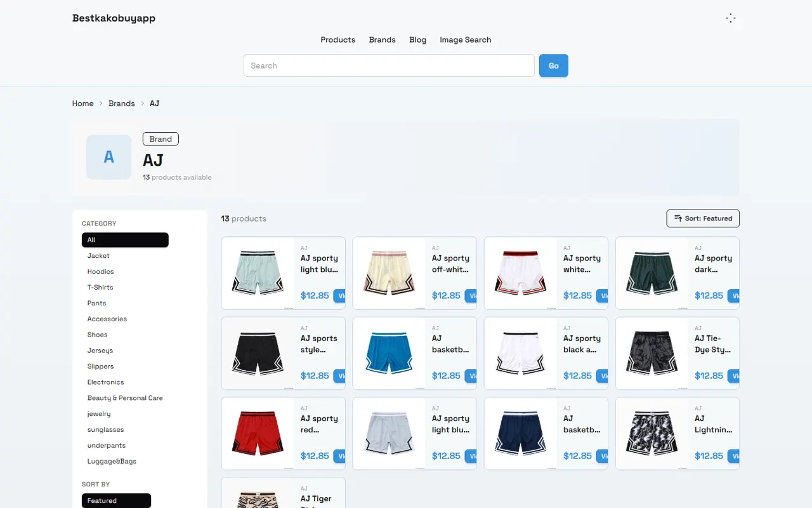Choose the Pants category
812x508 pixels.
(97, 304)
